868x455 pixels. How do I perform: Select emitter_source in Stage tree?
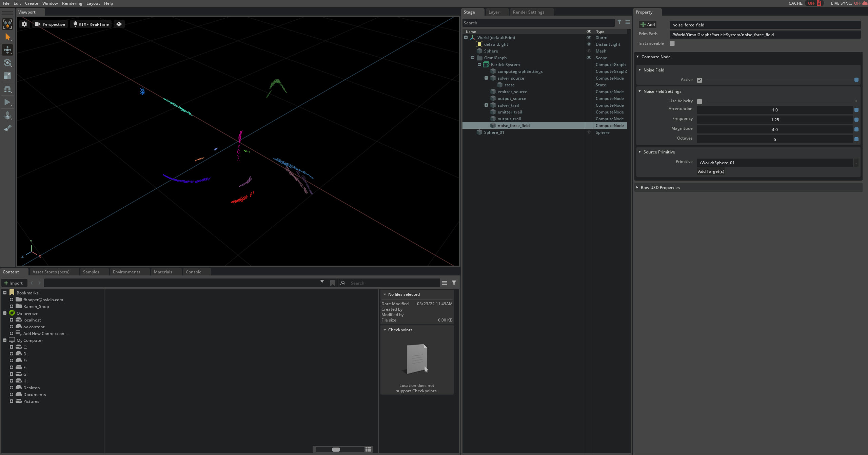pos(512,91)
